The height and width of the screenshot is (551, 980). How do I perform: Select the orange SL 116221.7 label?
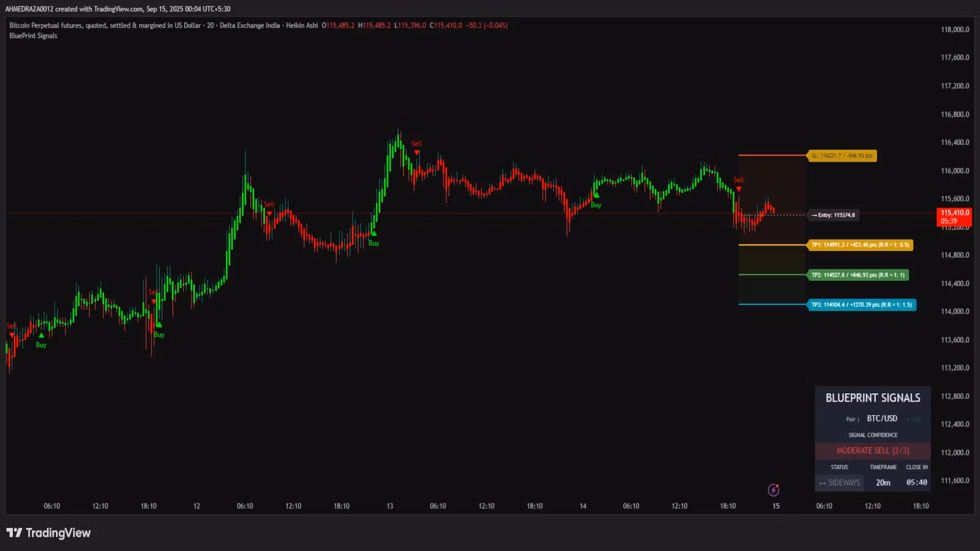click(x=842, y=156)
